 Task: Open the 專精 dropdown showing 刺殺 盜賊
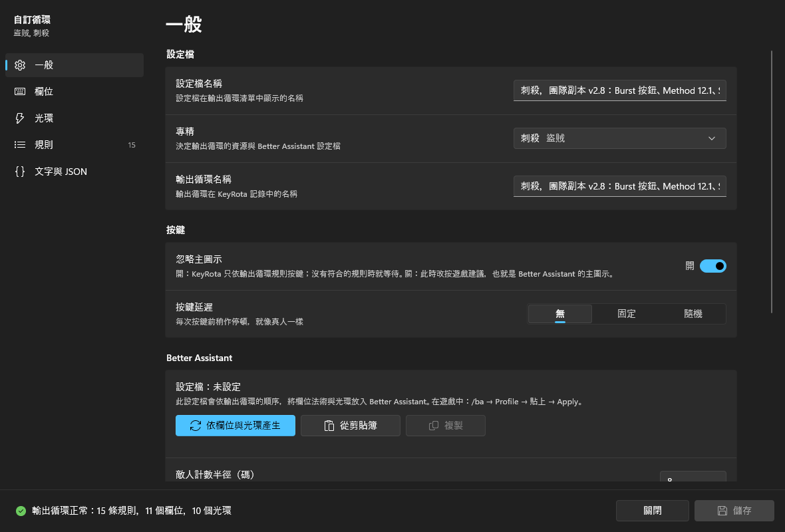pos(619,138)
